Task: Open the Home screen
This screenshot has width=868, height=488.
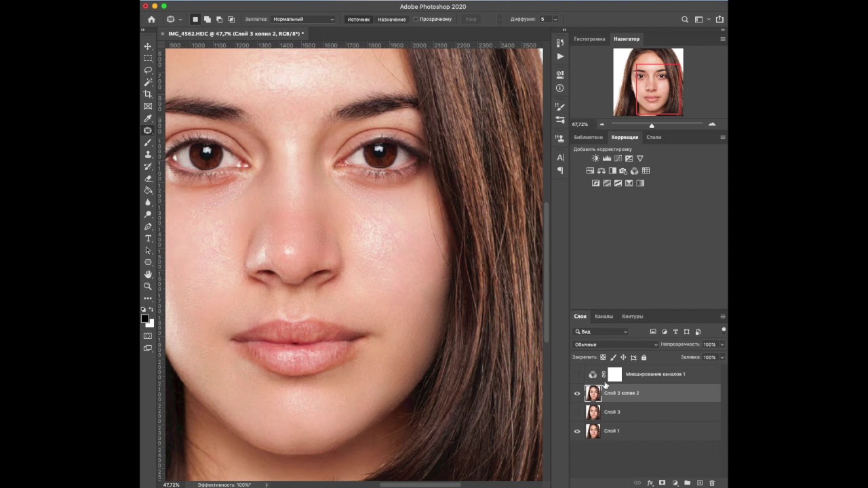Action: [x=151, y=20]
